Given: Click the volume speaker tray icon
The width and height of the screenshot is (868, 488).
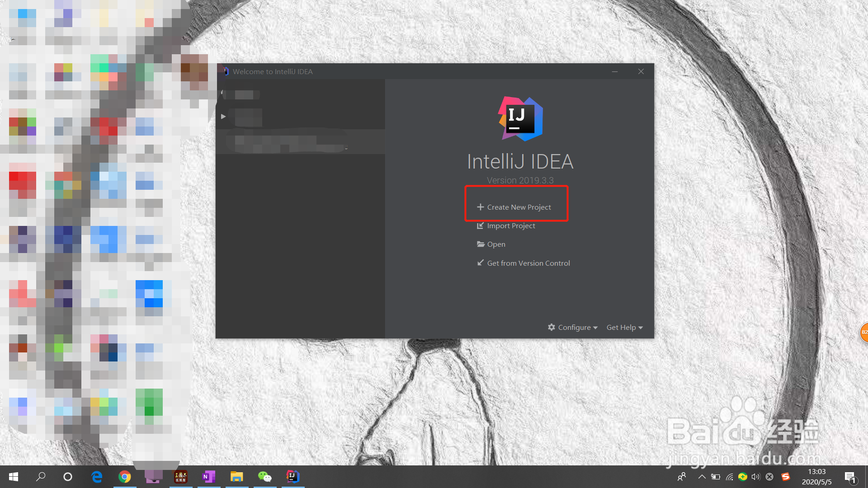Looking at the screenshot, I should pyautogui.click(x=756, y=477).
